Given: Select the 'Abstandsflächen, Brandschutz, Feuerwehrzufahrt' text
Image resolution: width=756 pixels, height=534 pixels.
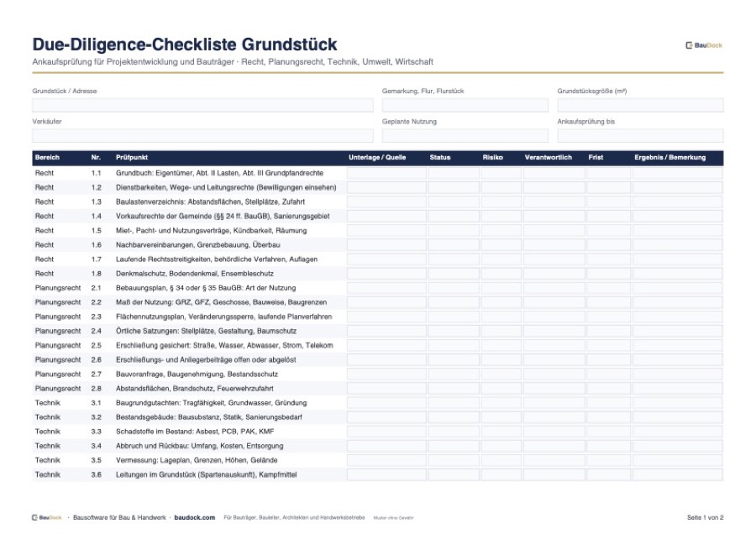Looking at the screenshot, I should (194, 389).
